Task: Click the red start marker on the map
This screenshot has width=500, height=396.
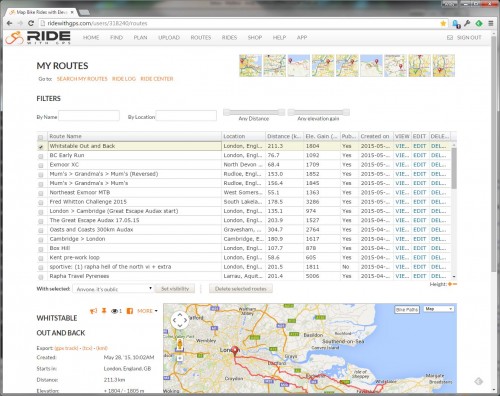Action: tap(235, 350)
